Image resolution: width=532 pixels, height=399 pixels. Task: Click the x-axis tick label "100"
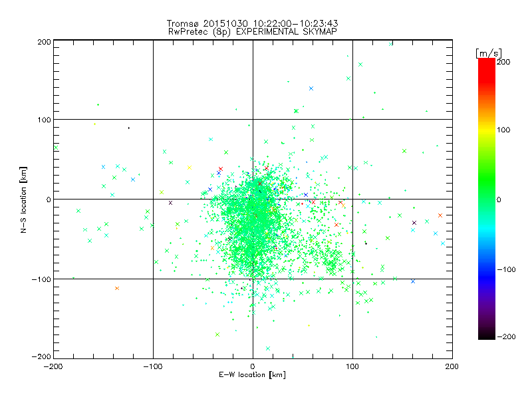[352, 366]
